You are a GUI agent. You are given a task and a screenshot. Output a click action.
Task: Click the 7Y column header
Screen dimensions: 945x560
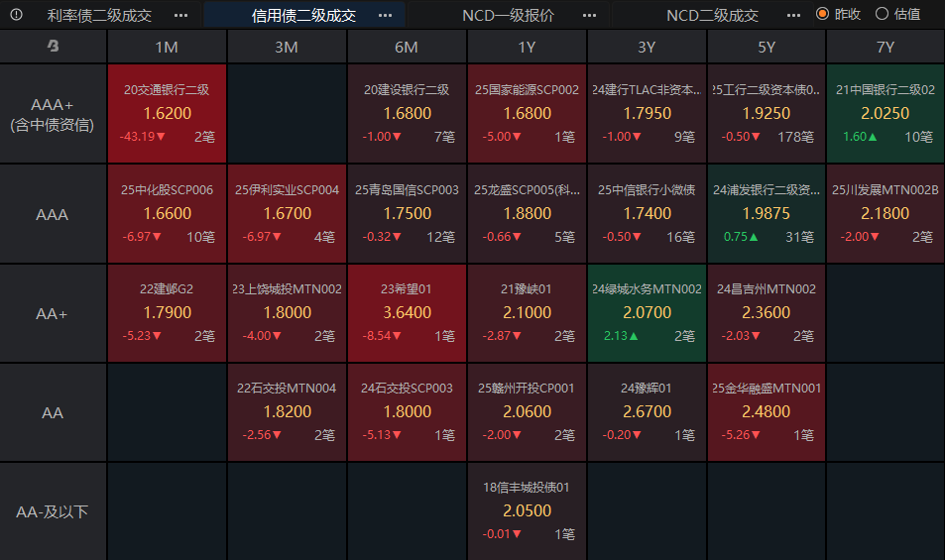[886, 47]
